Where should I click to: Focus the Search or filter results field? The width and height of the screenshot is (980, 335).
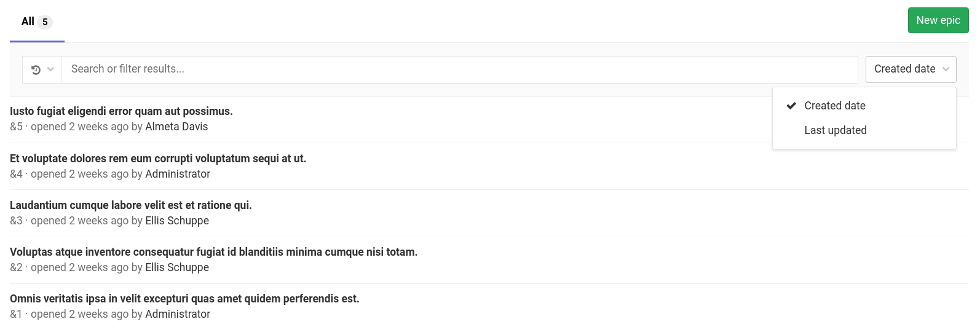pos(459,69)
